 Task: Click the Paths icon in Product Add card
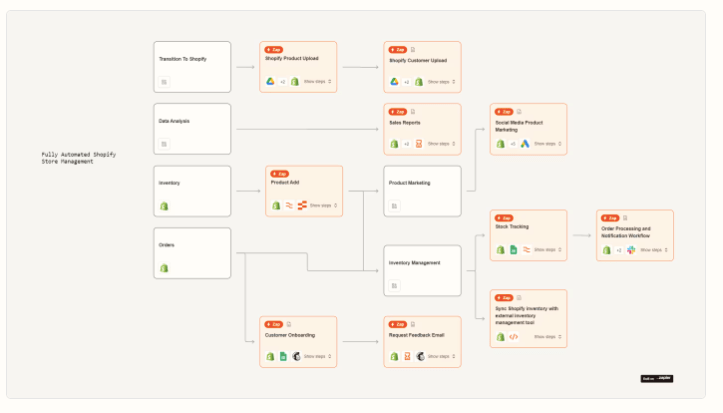302,206
